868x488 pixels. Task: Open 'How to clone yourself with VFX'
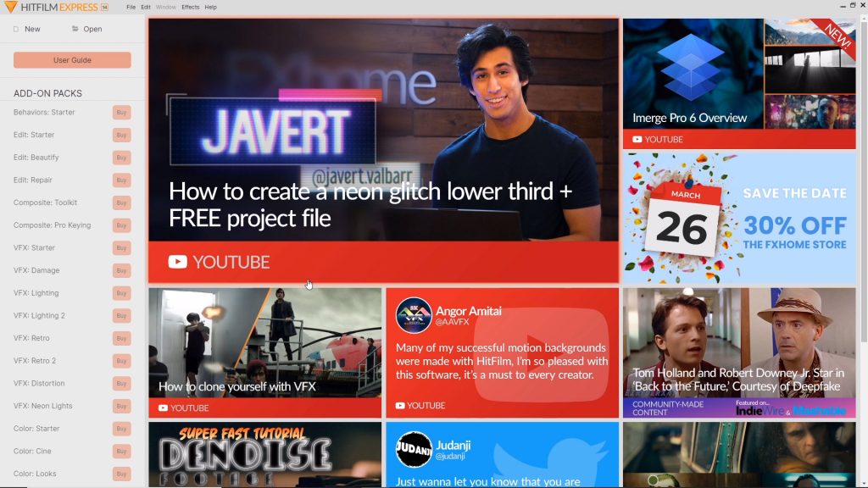264,352
